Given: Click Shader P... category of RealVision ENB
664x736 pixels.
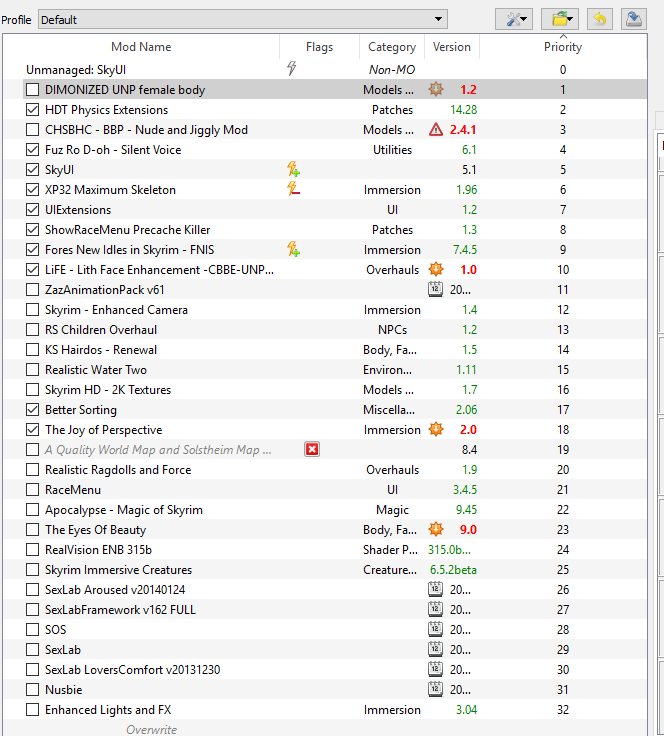Looking at the screenshot, I should click(x=390, y=549).
